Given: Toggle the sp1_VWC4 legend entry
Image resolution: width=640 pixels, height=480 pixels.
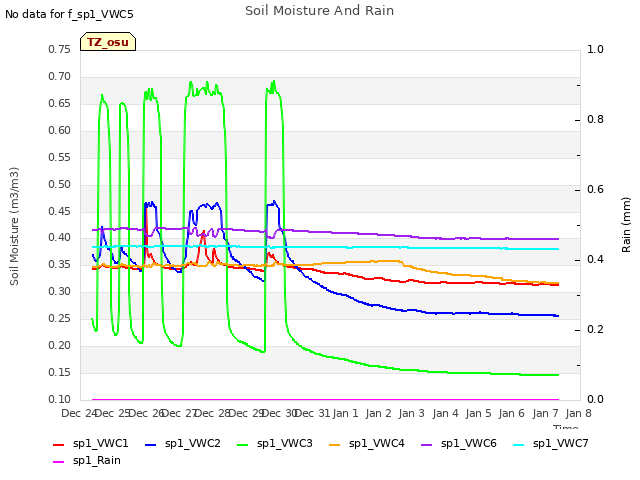Looking at the screenshot, I should (x=367, y=444).
